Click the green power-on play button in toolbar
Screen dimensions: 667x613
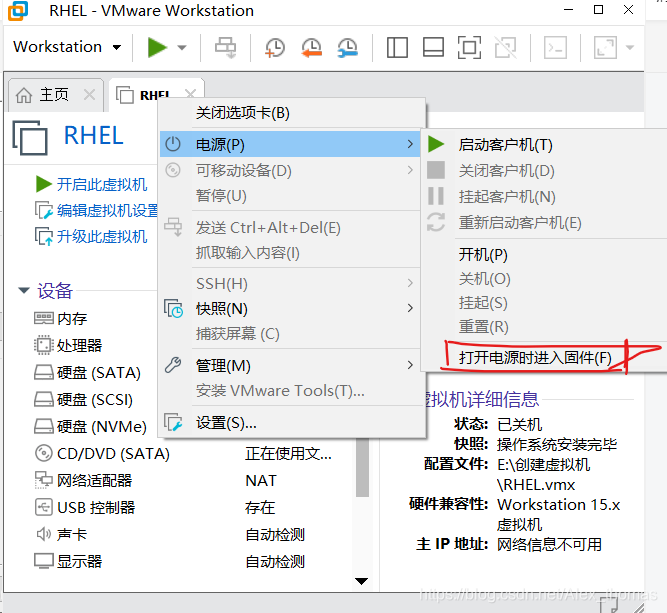pos(157,47)
